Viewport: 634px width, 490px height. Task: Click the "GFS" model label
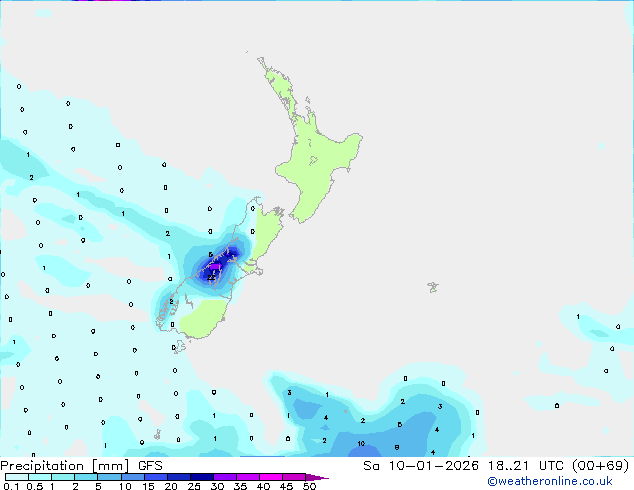click(150, 466)
